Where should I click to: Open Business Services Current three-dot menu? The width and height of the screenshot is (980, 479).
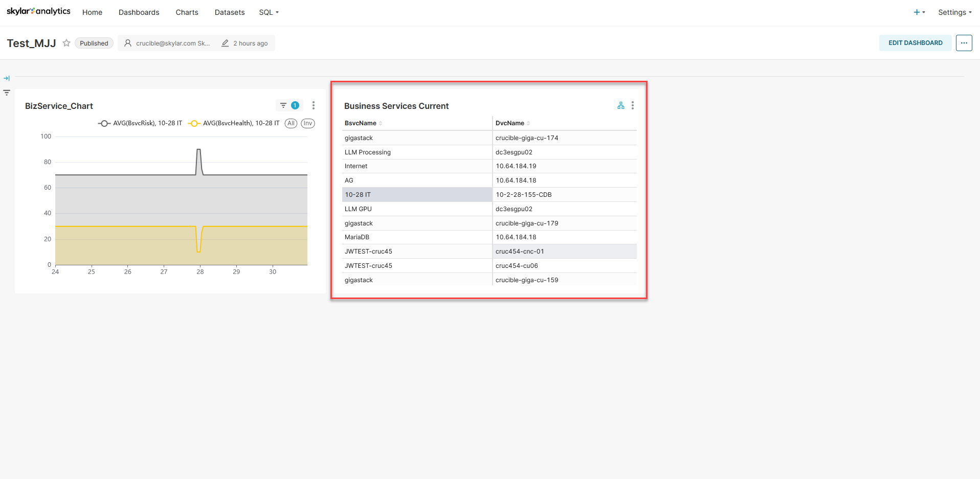coord(633,105)
